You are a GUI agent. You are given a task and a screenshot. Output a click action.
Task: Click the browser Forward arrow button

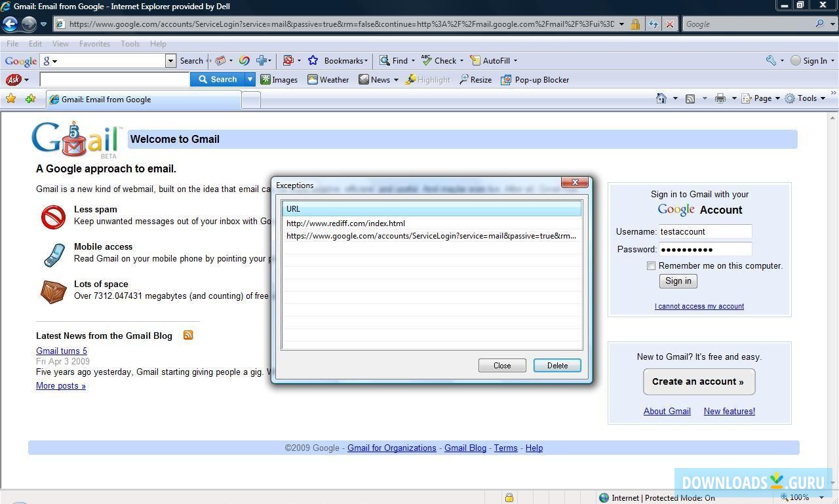pyautogui.click(x=29, y=24)
